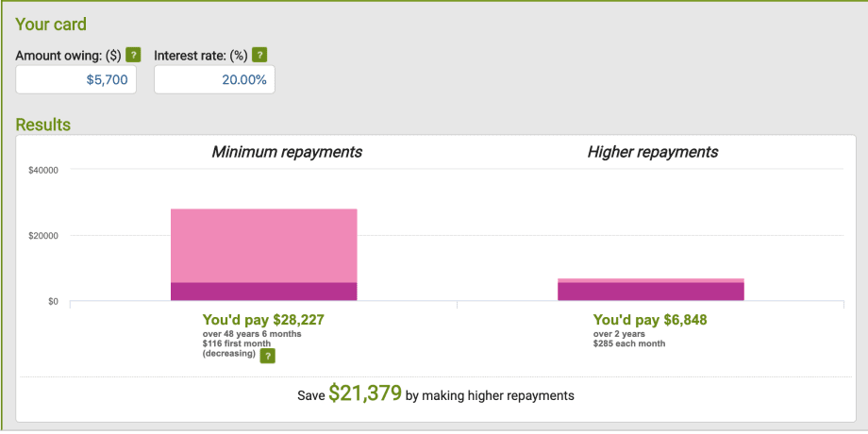Click the Higher repayments chart title
868x434 pixels.
[x=652, y=152]
